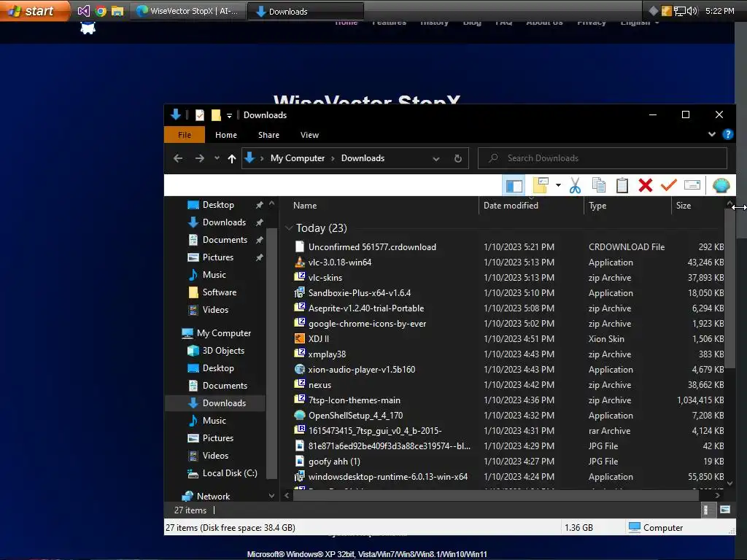747x560 pixels.
Task: Open 3D Objects in the navigation tree
Action: tap(223, 351)
